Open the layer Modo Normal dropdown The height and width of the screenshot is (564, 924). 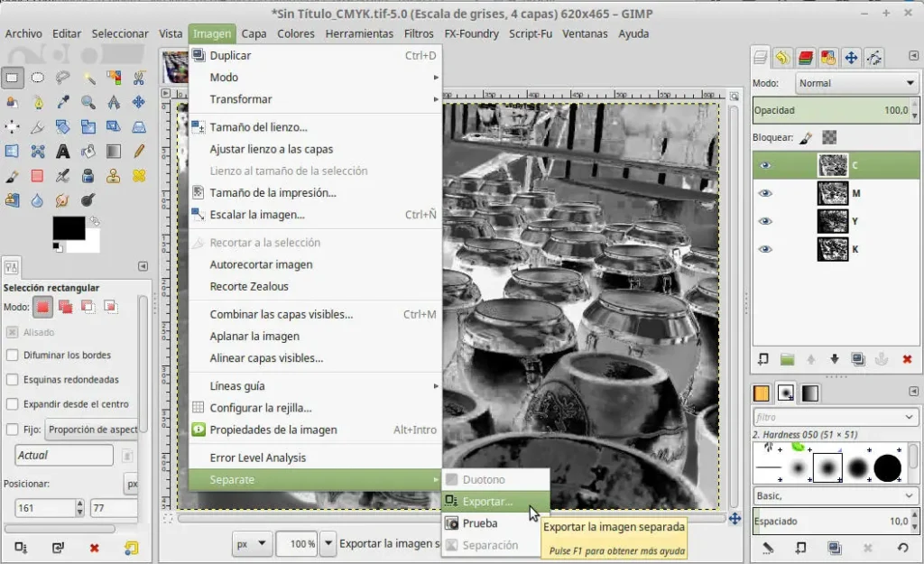[x=857, y=83]
